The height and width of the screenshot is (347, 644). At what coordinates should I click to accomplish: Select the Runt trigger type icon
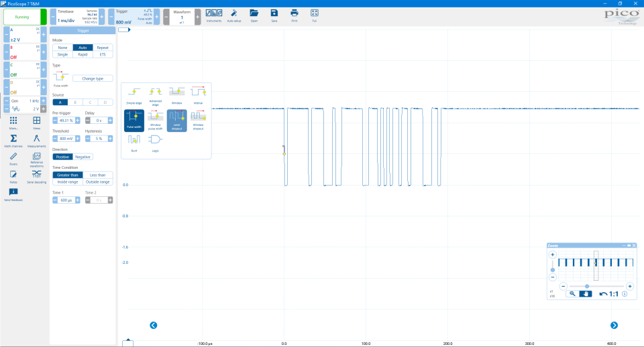coord(134,140)
